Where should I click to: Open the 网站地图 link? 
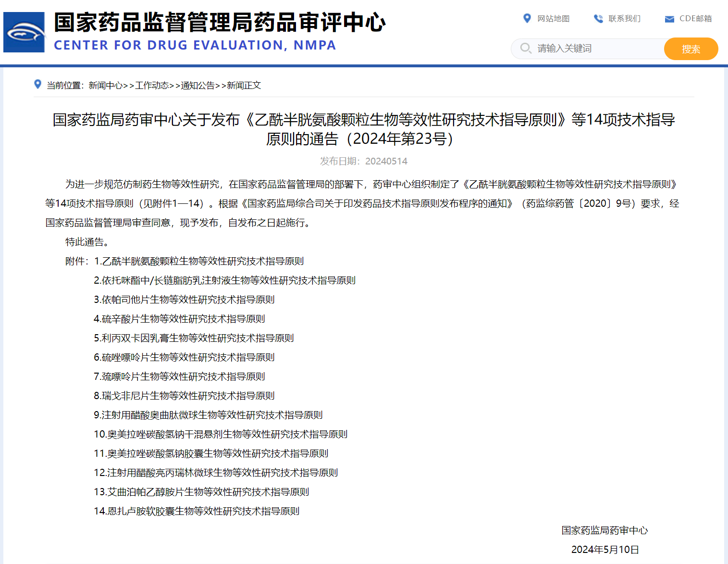point(553,19)
